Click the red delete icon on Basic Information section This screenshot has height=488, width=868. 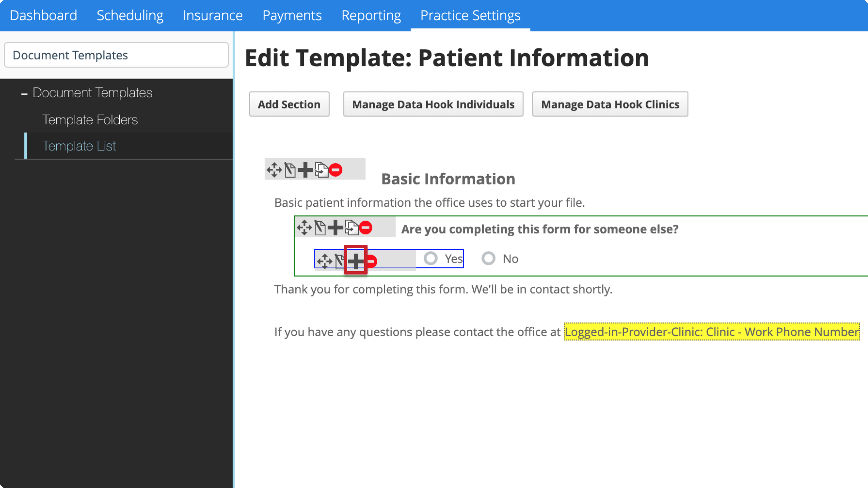tap(335, 170)
